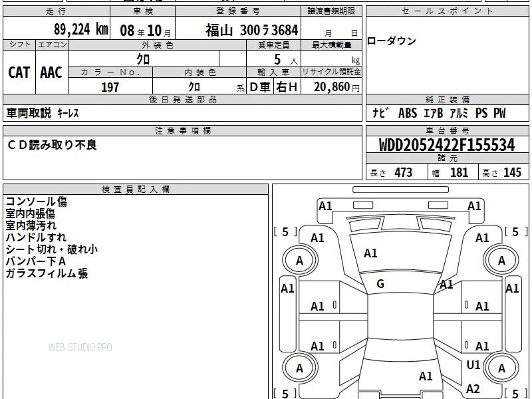
Task: Click the 車検 column header
Action: (142, 11)
